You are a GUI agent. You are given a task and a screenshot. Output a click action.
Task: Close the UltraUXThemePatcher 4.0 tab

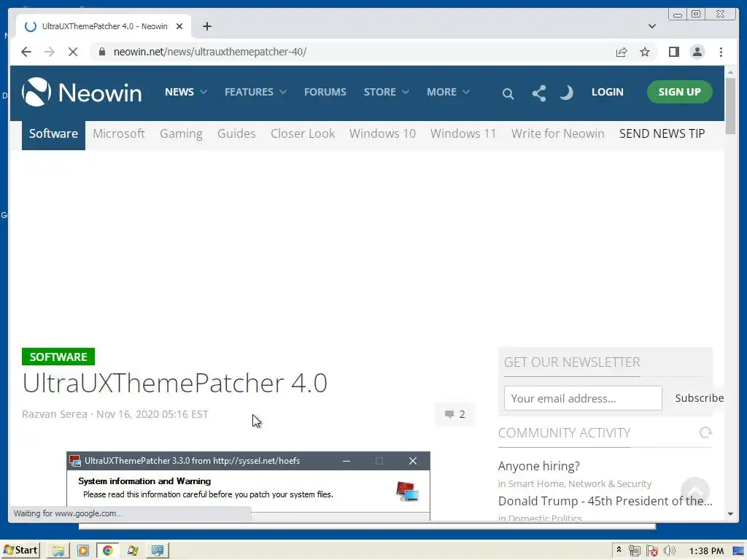pyautogui.click(x=179, y=26)
